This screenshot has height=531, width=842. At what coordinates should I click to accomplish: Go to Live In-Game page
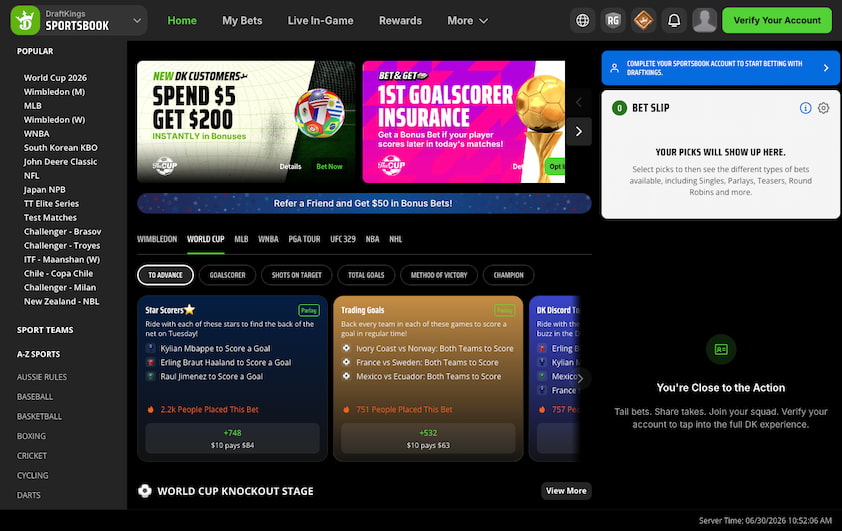[x=321, y=20]
